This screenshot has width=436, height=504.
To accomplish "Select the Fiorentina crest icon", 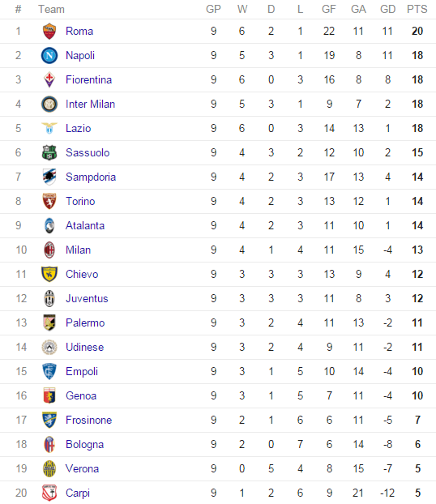I will point(49,79).
